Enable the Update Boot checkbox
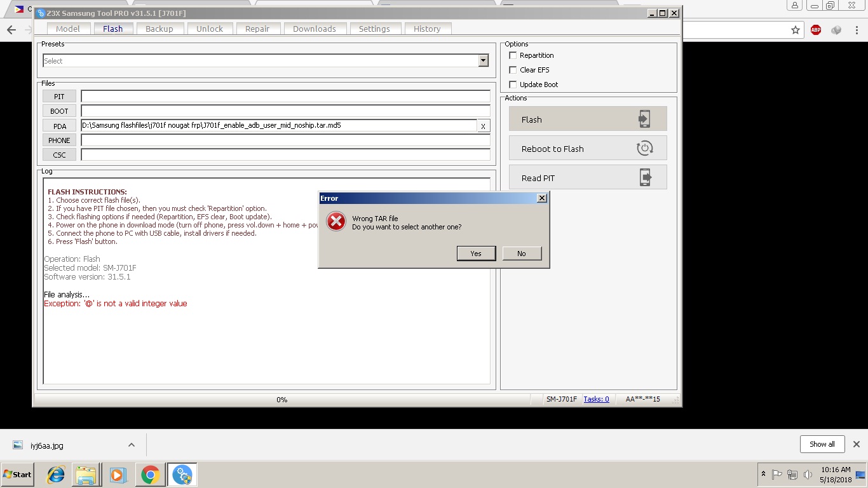Screen dimensions: 868x488 pos(513,85)
